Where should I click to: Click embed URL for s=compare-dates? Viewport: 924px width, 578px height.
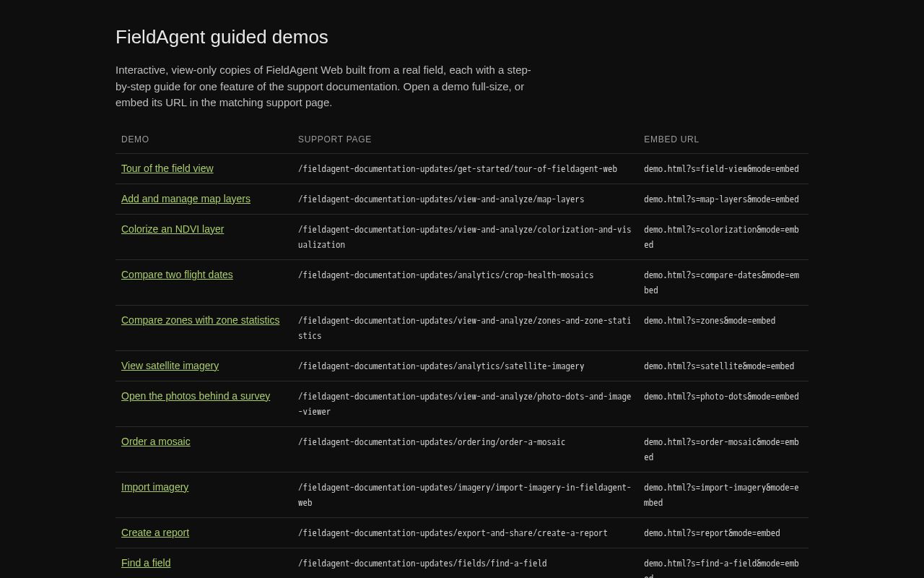pyautogui.click(x=721, y=282)
